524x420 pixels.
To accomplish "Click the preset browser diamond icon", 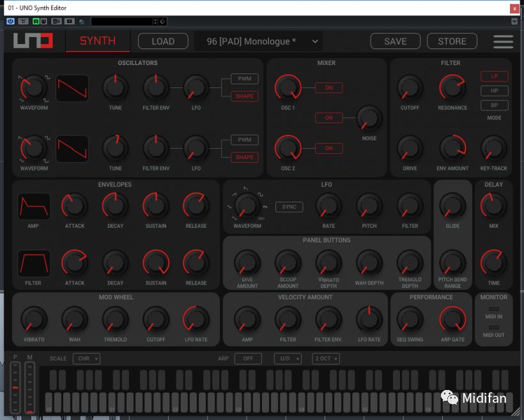I will 162,22.
